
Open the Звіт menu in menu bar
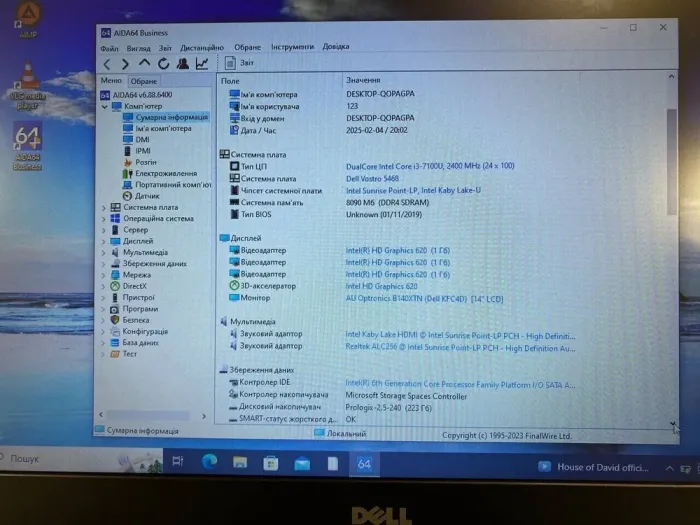[x=165, y=48]
